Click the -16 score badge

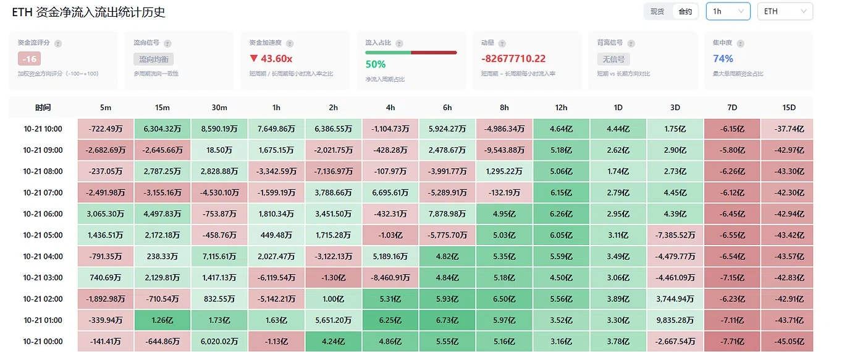tap(29, 59)
